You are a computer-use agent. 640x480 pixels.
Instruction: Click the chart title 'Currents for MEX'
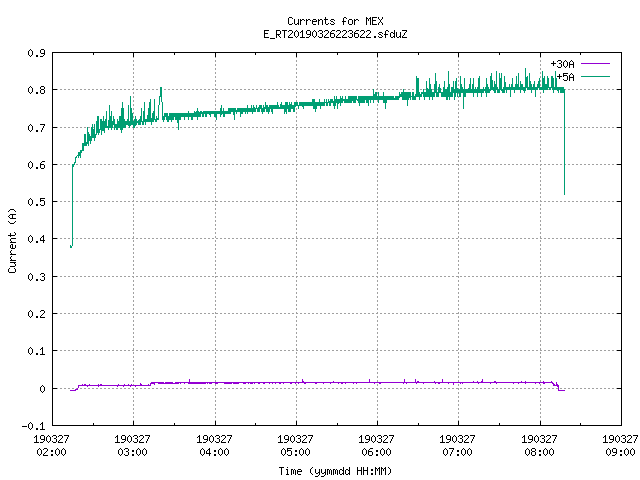click(335, 21)
